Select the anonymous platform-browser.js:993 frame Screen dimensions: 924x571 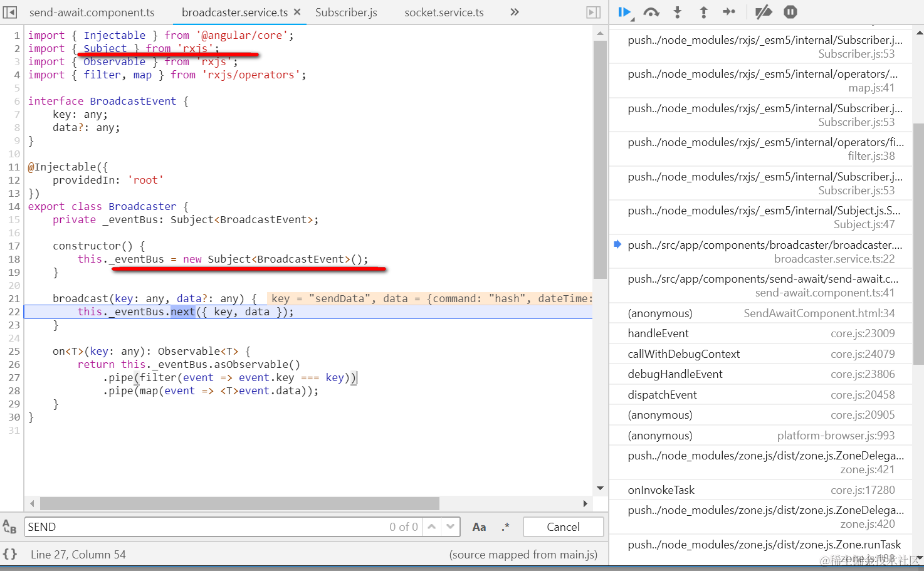(761, 436)
